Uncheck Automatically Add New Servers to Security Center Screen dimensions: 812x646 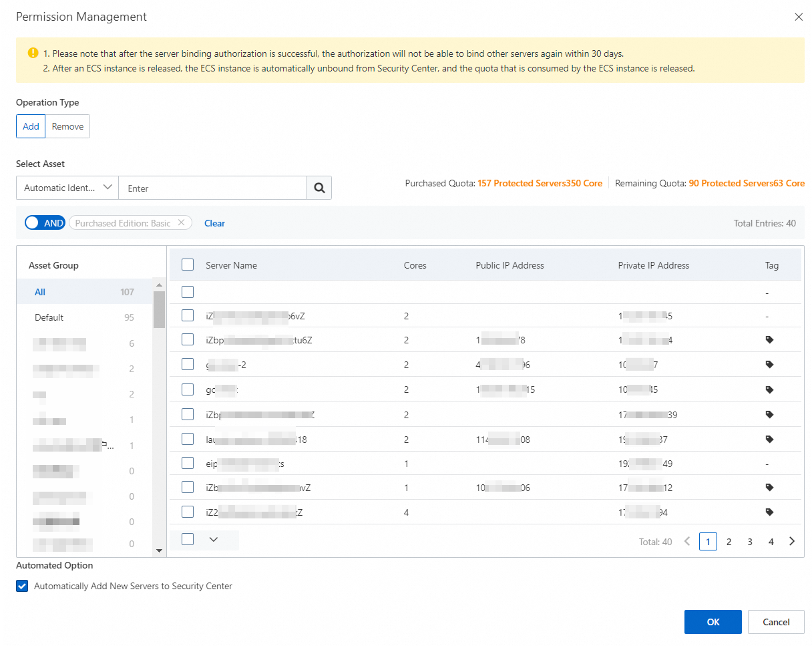click(22, 587)
